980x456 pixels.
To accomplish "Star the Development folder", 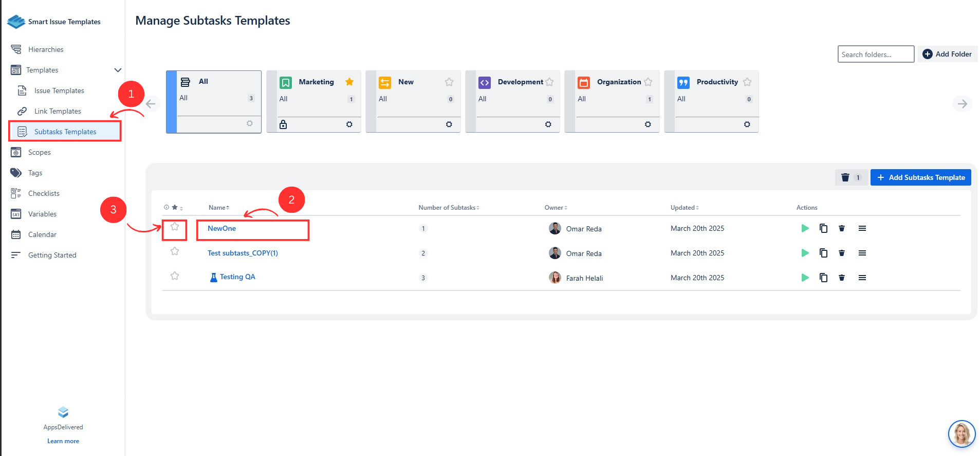I will pyautogui.click(x=549, y=82).
